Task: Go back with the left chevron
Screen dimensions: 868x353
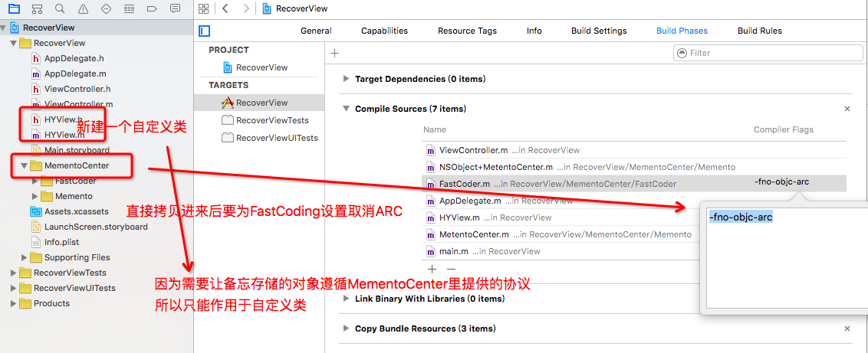Action: [225, 8]
